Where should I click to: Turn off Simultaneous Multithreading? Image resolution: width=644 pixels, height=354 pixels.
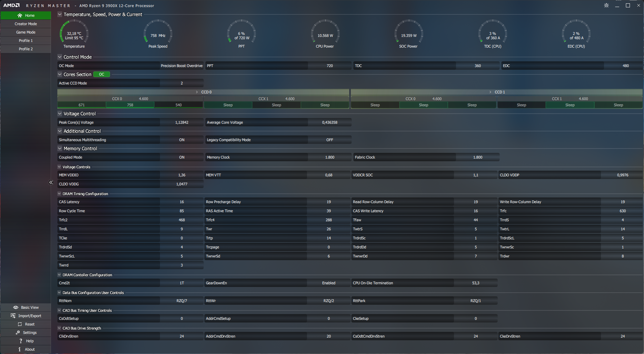click(181, 140)
